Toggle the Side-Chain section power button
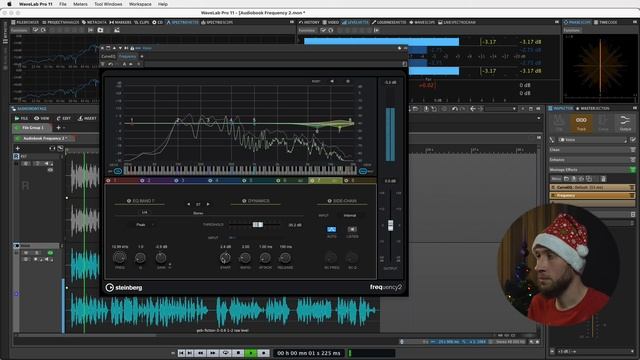Screen dimensions: 640x360 [x=329, y=201]
